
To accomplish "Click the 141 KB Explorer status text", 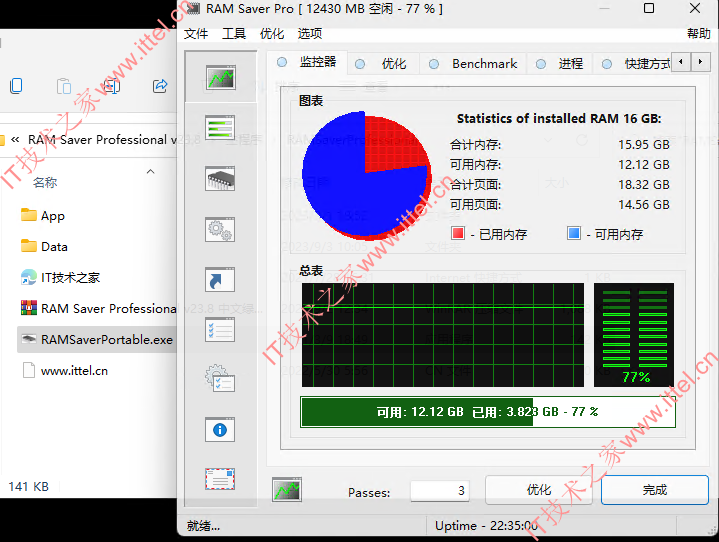I will [28, 487].
